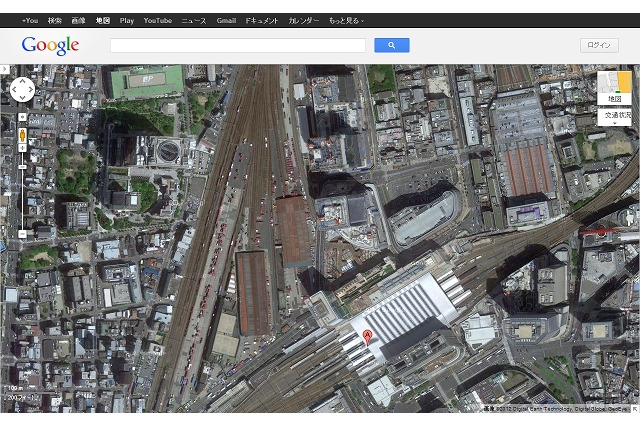
Task: Open Gmail in the top bar
Action: [x=226, y=20]
